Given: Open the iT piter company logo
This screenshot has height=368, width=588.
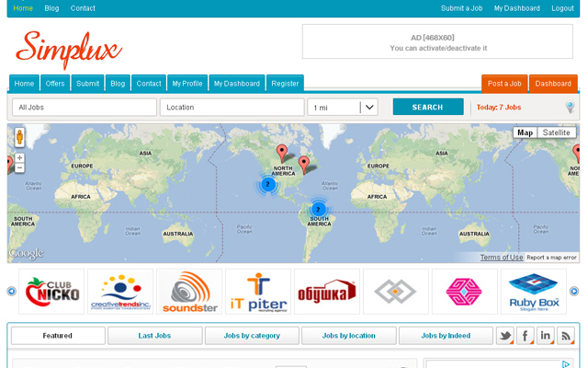Looking at the screenshot, I should point(258,292).
